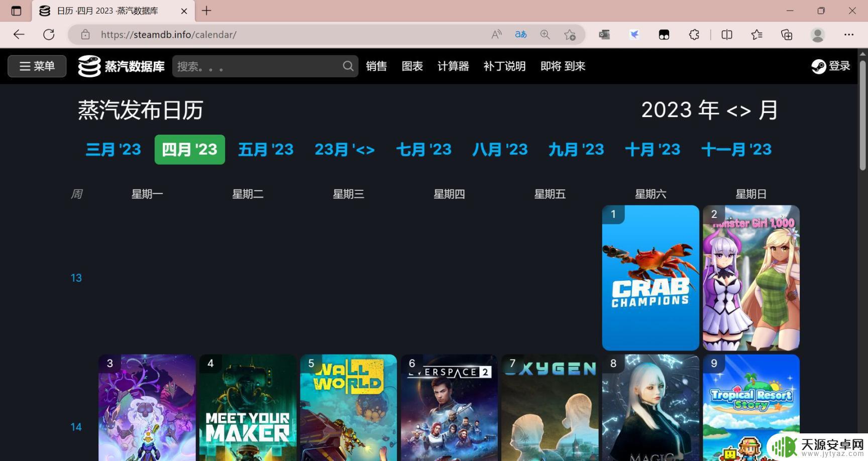Open a new browser tab

(x=206, y=11)
